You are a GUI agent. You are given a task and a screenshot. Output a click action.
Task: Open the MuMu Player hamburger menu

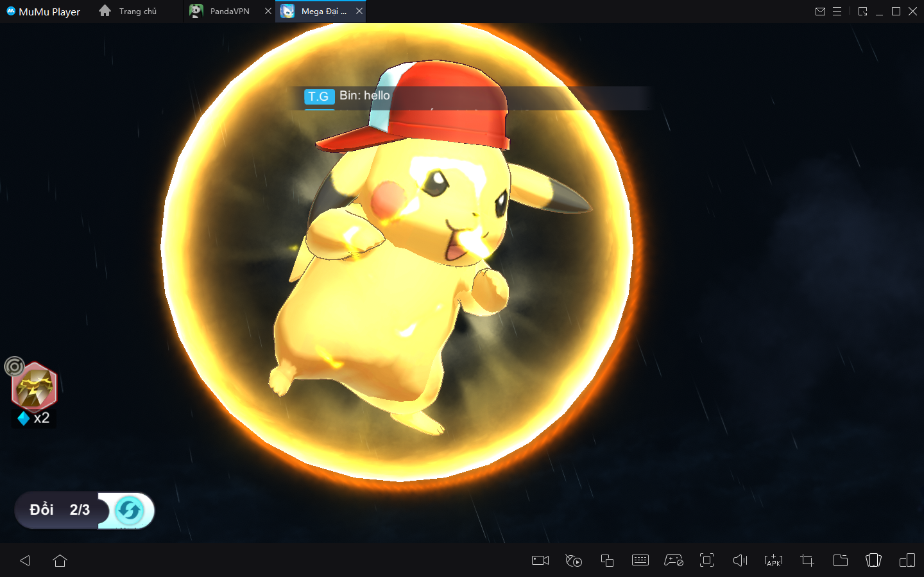837,11
